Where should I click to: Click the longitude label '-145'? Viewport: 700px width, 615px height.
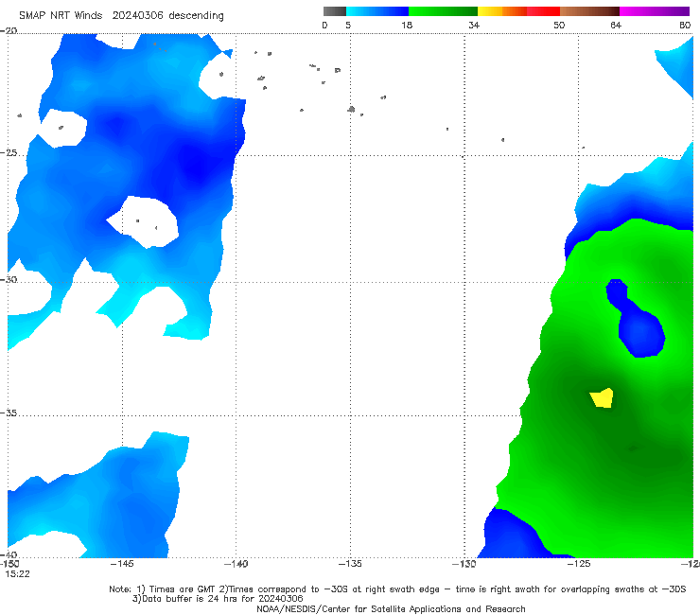pos(122,564)
